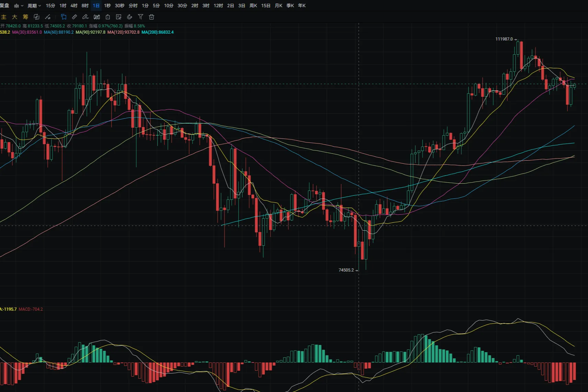Image resolution: width=588 pixels, height=392 pixels.
Task: Choose the 年K yearly timeframe
Action: pyautogui.click(x=302, y=5)
